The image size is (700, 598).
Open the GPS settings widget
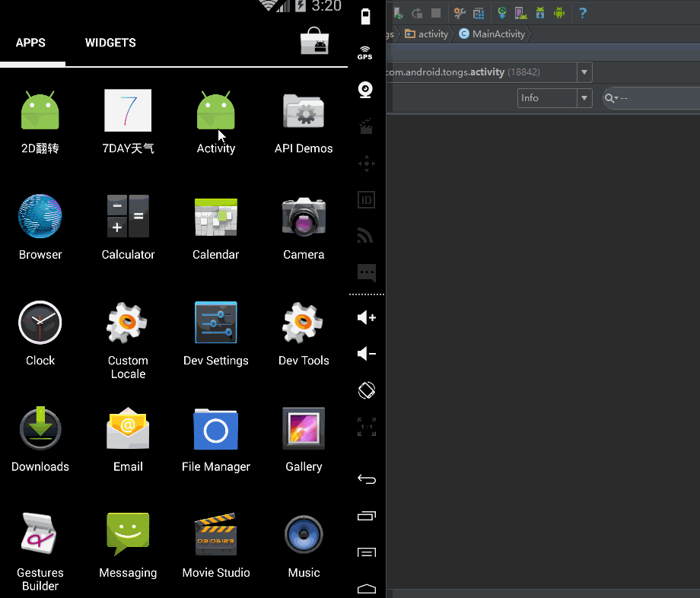pos(365,52)
